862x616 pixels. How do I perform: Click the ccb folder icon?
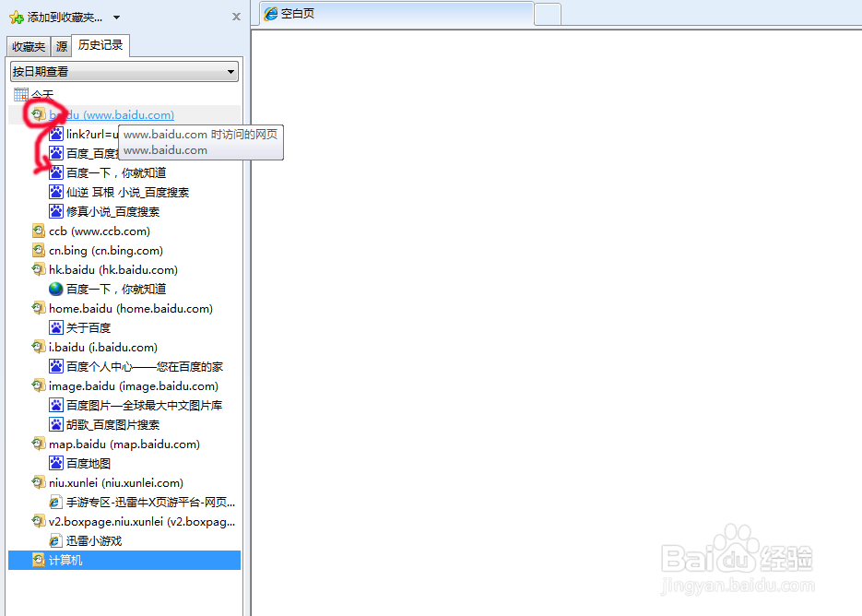point(39,231)
